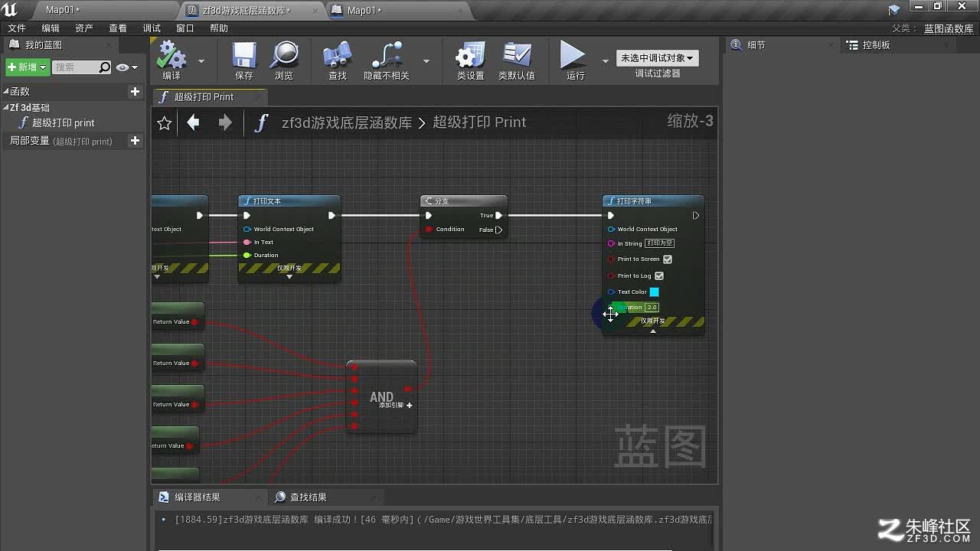Viewport: 980px width, 551px height.
Task: Click function icon beside breadcrumb path
Action: pyautogui.click(x=262, y=122)
